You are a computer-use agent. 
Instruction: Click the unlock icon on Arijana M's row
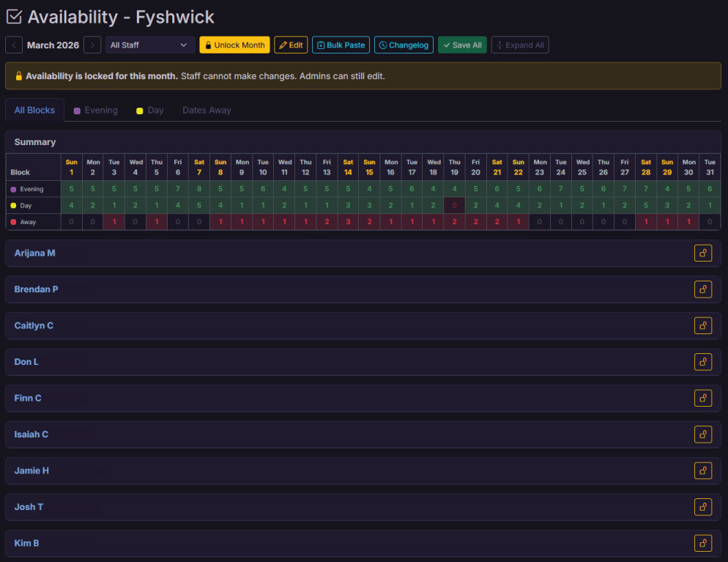(x=702, y=253)
